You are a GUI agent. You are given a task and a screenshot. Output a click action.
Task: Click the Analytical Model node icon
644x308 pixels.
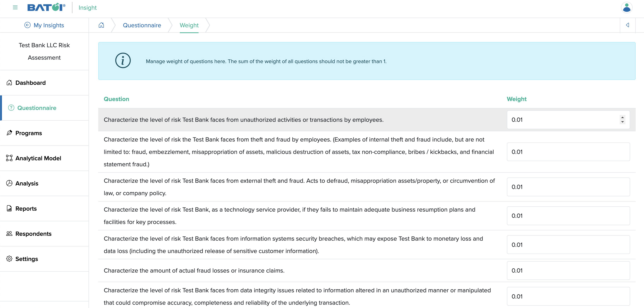(9, 158)
